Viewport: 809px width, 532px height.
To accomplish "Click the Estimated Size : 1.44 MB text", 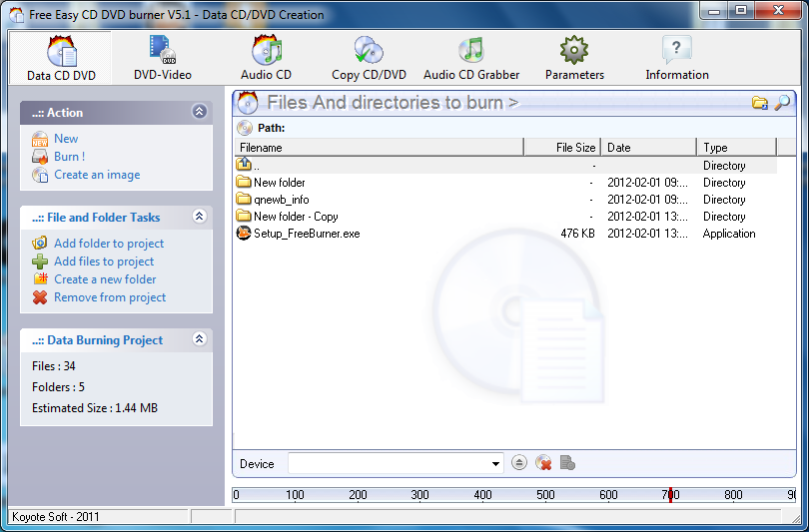I will (x=95, y=408).
